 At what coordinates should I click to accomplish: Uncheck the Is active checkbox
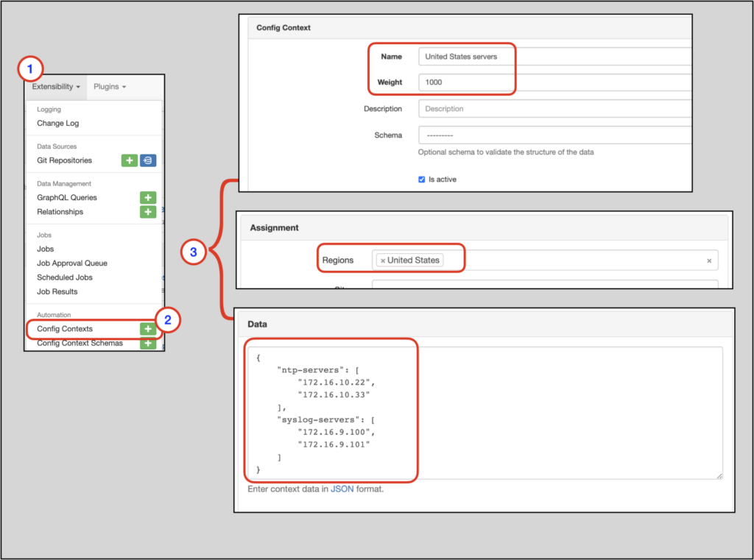421,179
